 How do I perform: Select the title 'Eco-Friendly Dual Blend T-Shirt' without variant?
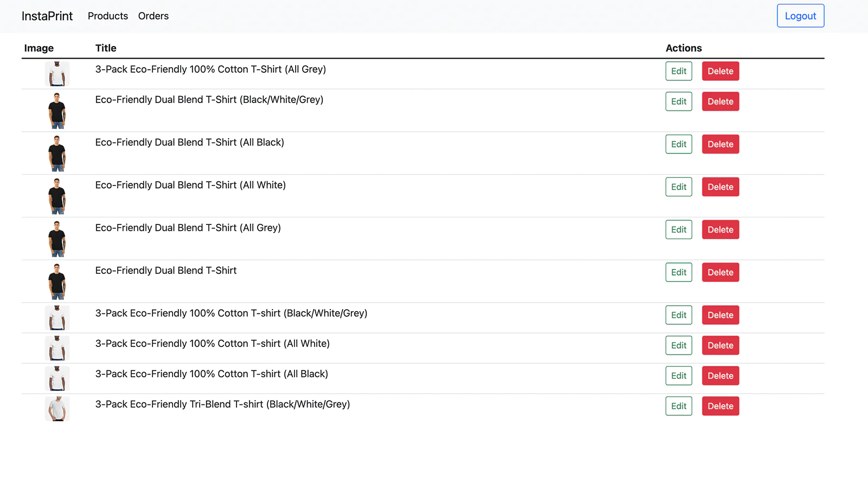[x=166, y=271]
